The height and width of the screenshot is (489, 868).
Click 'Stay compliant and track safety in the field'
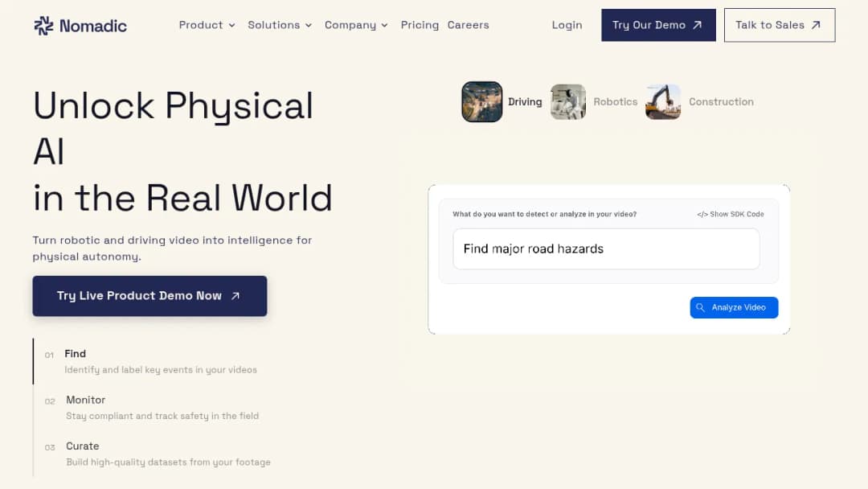point(162,416)
